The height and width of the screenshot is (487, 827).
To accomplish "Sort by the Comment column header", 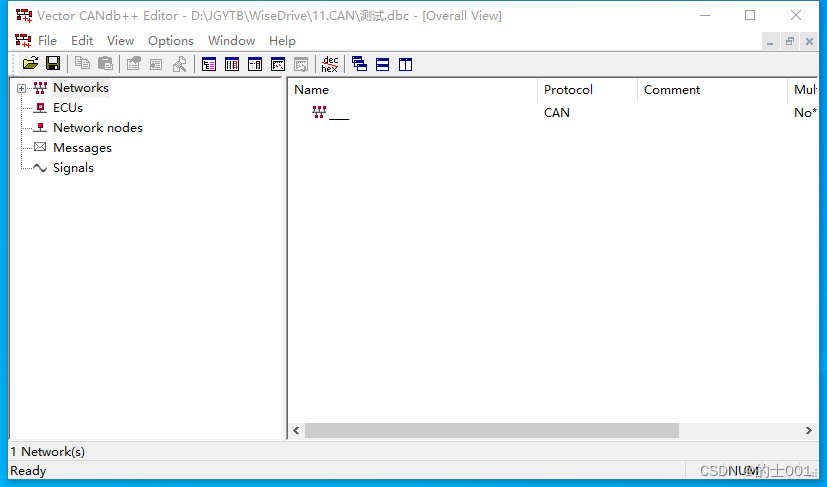I will (712, 90).
